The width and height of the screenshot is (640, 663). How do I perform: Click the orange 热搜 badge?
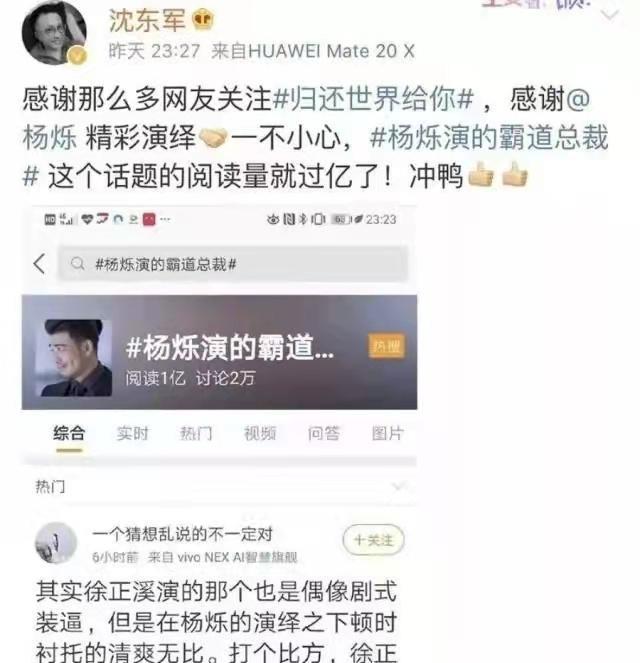387,346
